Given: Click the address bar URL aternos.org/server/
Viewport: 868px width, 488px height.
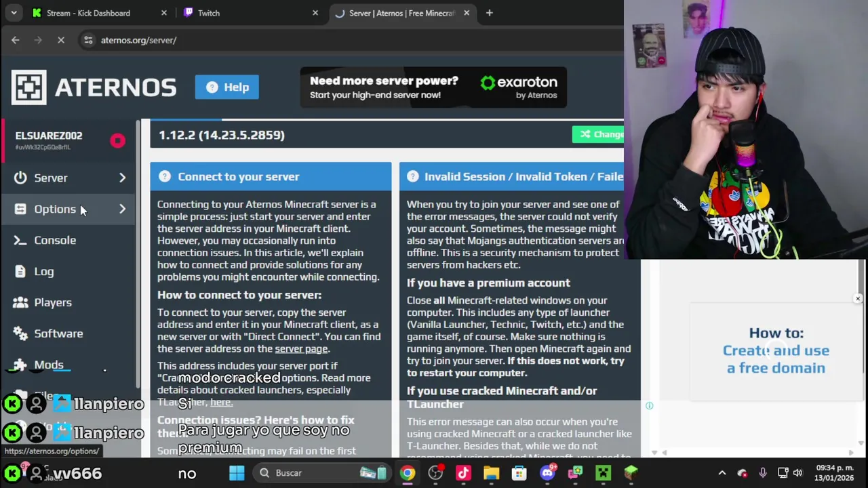Looking at the screenshot, I should click(x=138, y=40).
